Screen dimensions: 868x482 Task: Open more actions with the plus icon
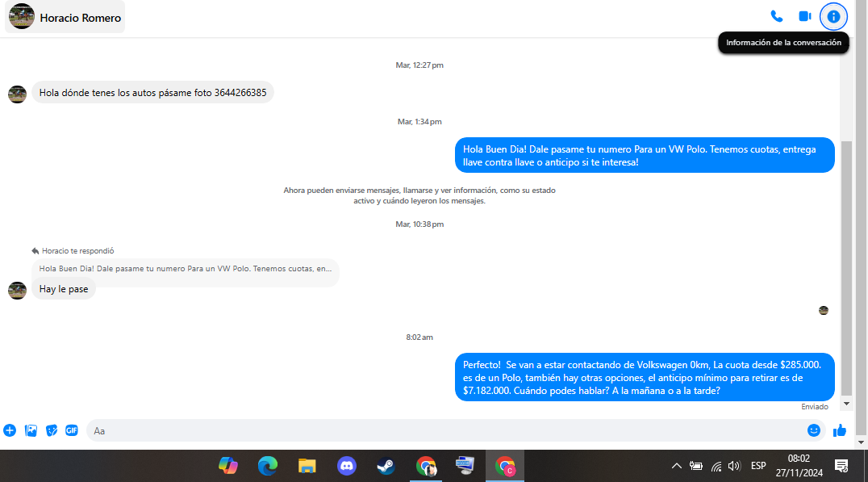tap(10, 430)
